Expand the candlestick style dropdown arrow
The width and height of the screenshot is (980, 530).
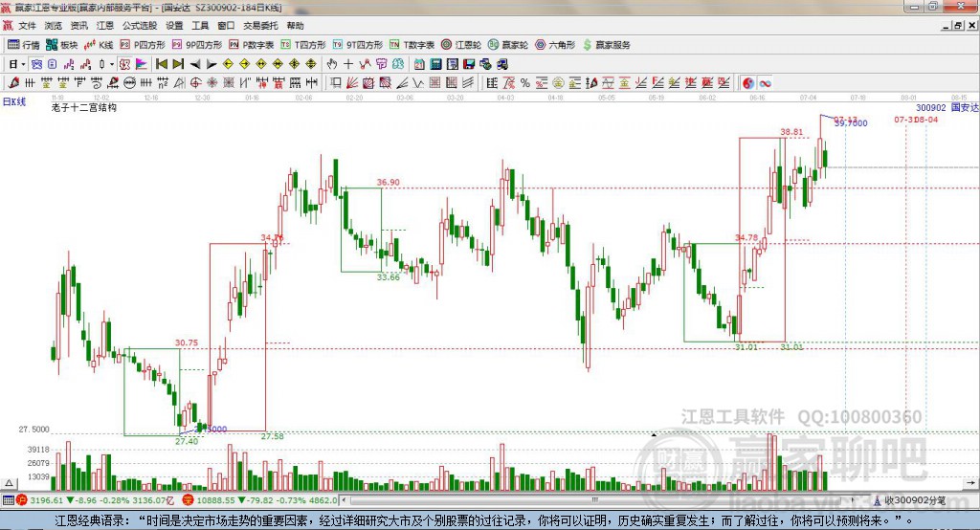(x=112, y=64)
